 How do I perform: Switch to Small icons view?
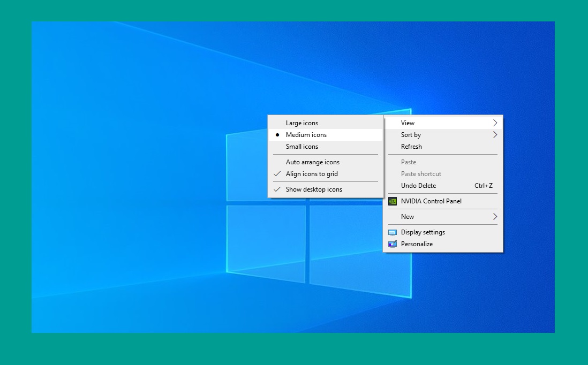pyautogui.click(x=326, y=147)
